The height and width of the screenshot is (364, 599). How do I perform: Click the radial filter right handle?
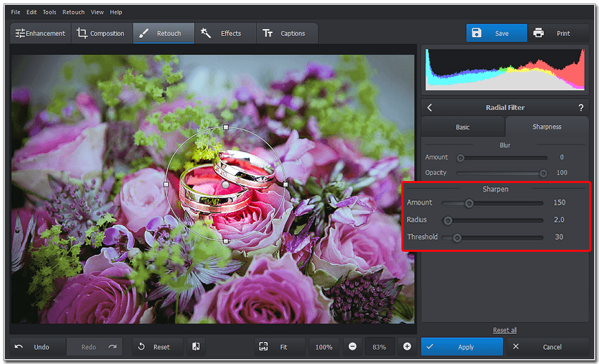[x=286, y=184]
